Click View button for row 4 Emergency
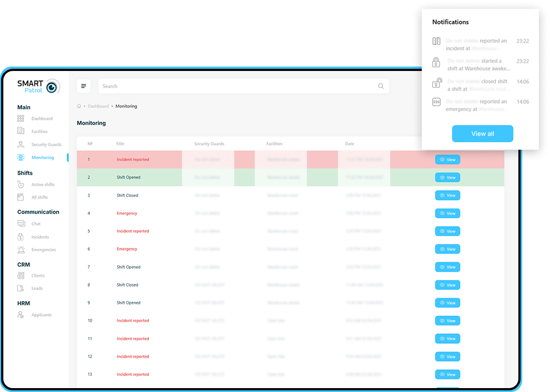This screenshot has height=392, width=550. pyautogui.click(x=447, y=213)
